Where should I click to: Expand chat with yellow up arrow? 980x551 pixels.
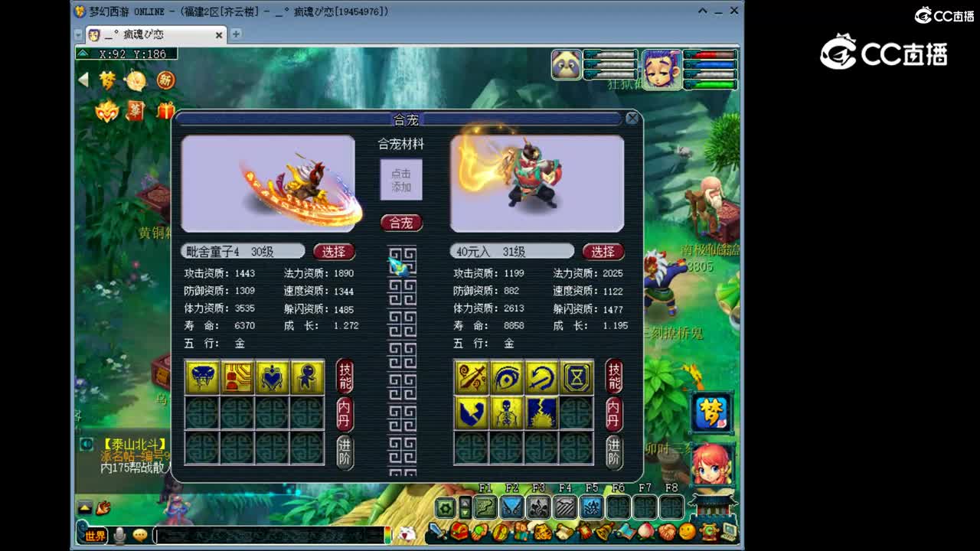click(x=85, y=507)
